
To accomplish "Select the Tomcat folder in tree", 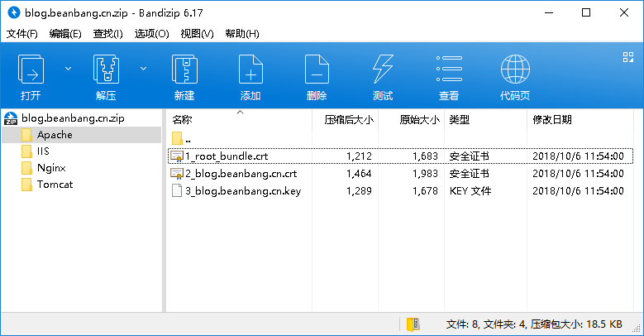I will (55, 185).
